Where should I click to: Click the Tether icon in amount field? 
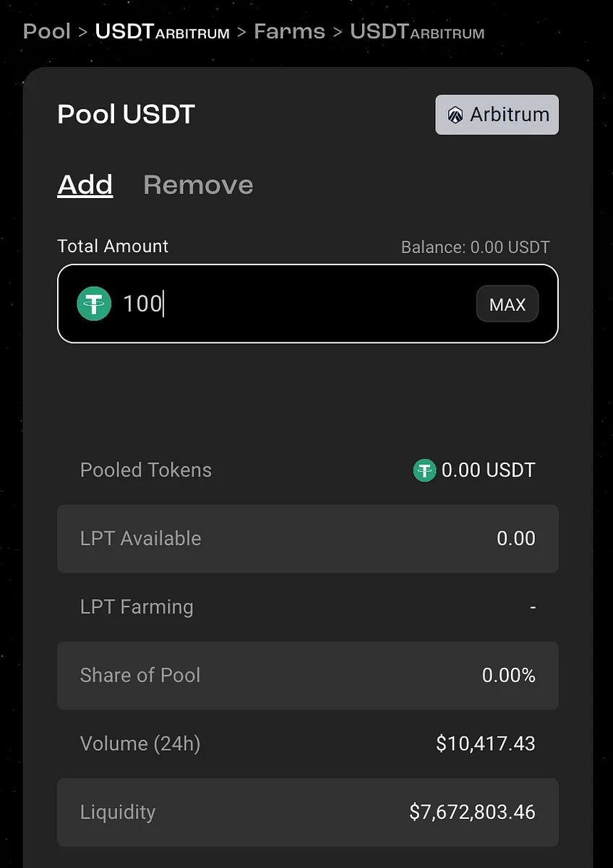[94, 304]
